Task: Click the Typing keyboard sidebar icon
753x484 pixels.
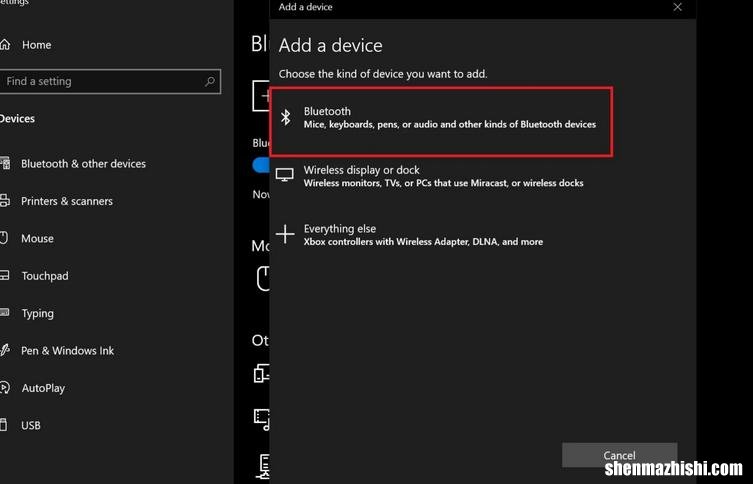Action: tap(4, 313)
